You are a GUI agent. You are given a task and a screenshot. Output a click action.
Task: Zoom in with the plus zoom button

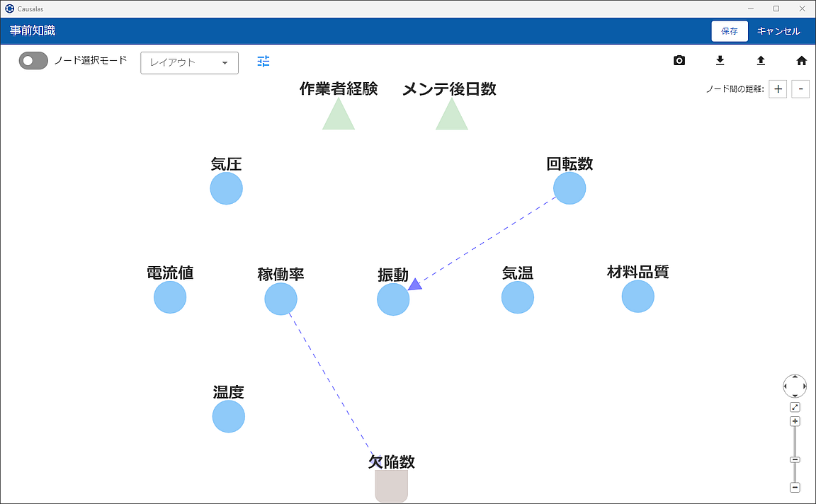pos(795,421)
